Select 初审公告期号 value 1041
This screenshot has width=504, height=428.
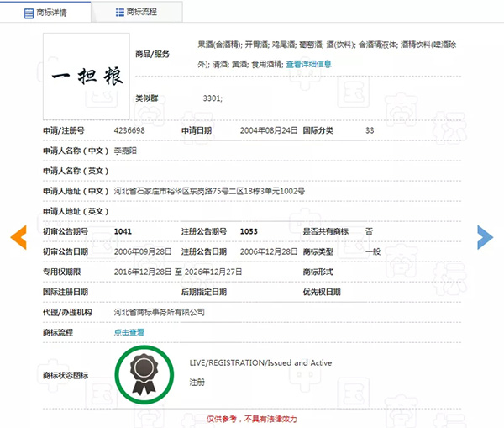[123, 231]
